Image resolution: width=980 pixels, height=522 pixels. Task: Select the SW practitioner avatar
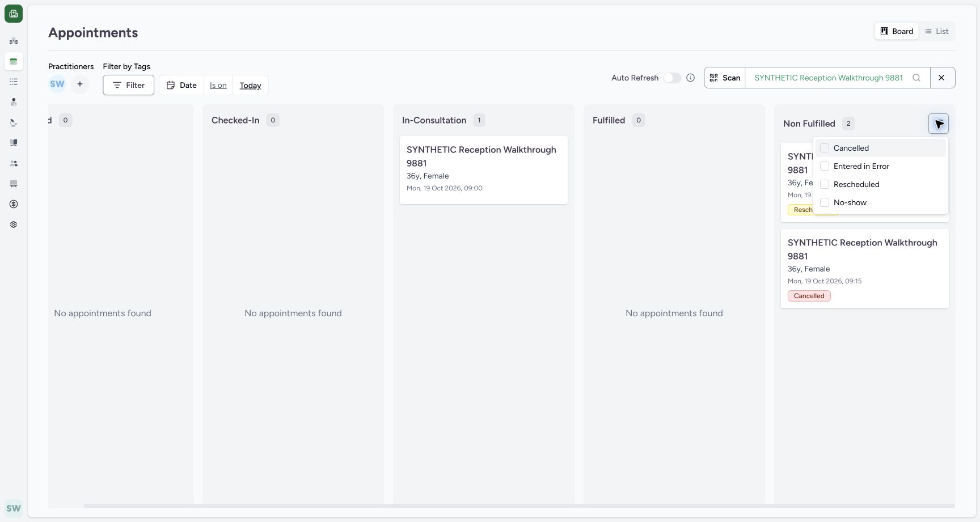57,84
